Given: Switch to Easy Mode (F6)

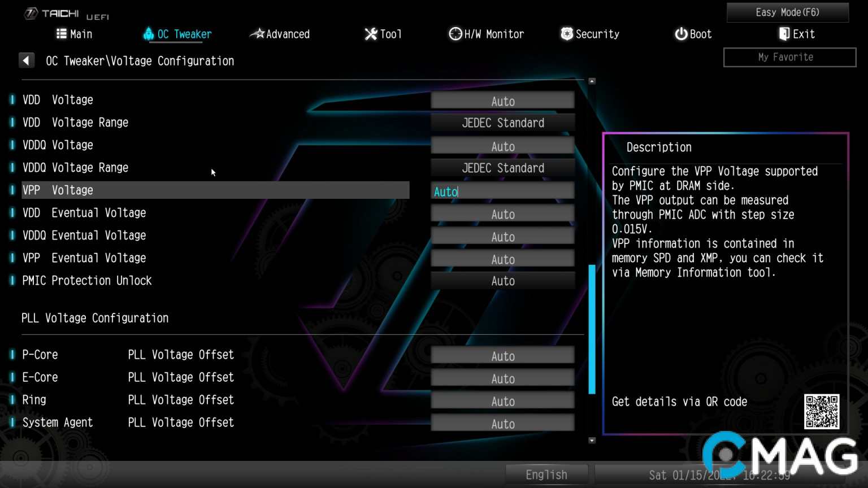Looking at the screenshot, I should (787, 12).
